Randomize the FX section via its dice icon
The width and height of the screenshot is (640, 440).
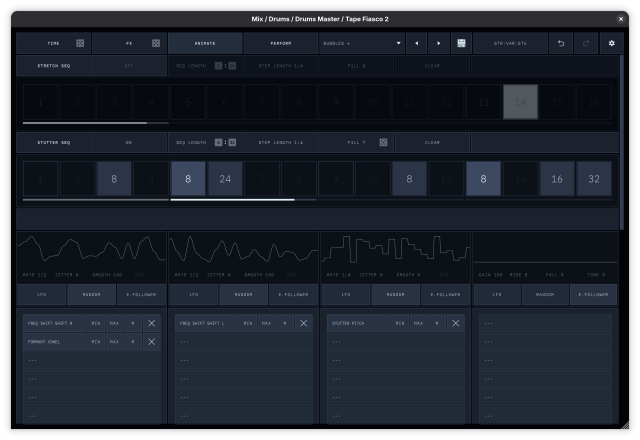coord(156,43)
